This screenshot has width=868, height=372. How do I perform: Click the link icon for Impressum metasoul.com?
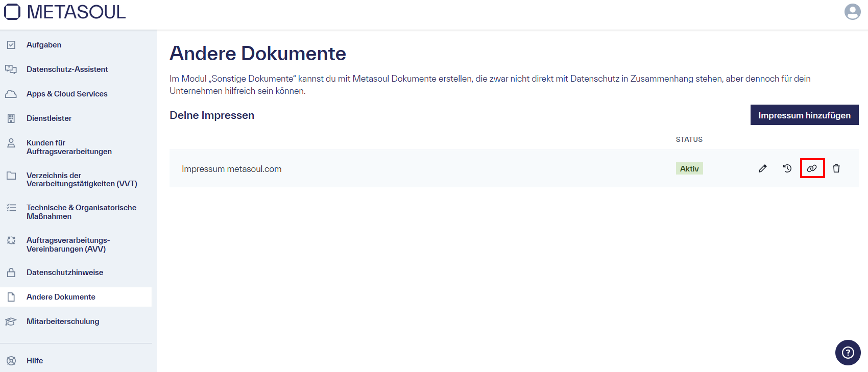tap(812, 168)
